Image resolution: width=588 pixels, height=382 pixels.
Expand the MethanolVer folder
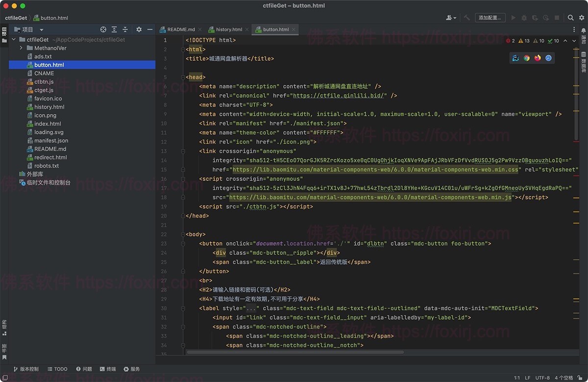21,48
